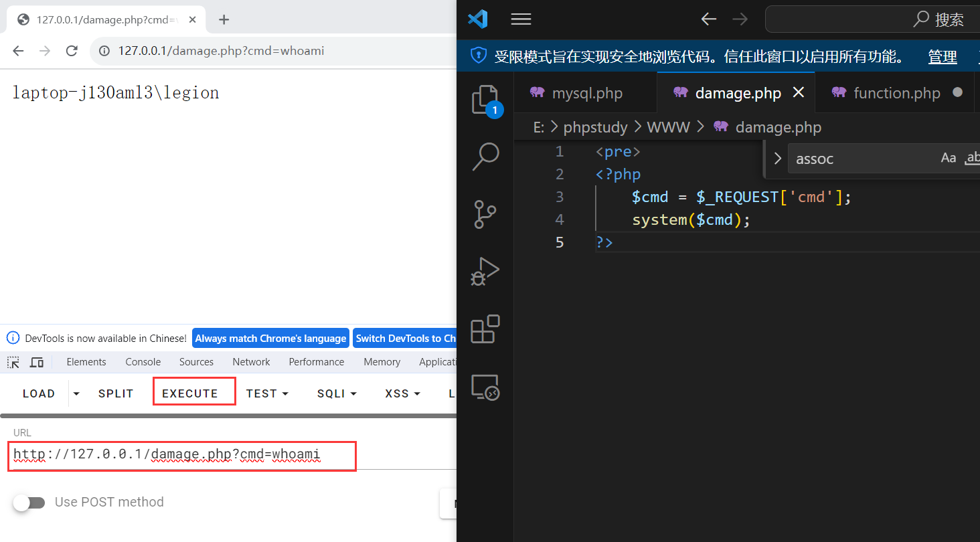Image resolution: width=980 pixels, height=542 pixels.
Task: Reload the Chrome page
Action: tap(72, 51)
